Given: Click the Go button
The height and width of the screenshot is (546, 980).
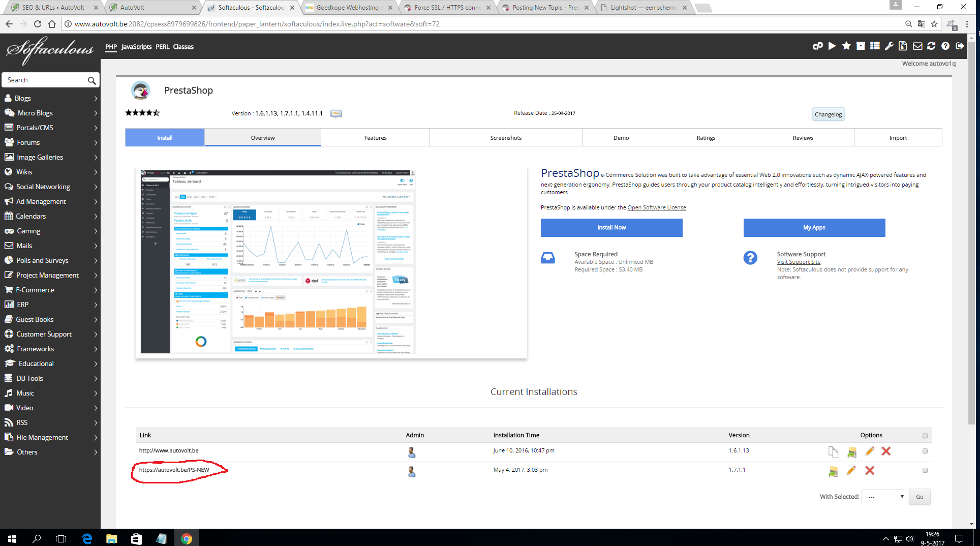Looking at the screenshot, I should tap(920, 497).
